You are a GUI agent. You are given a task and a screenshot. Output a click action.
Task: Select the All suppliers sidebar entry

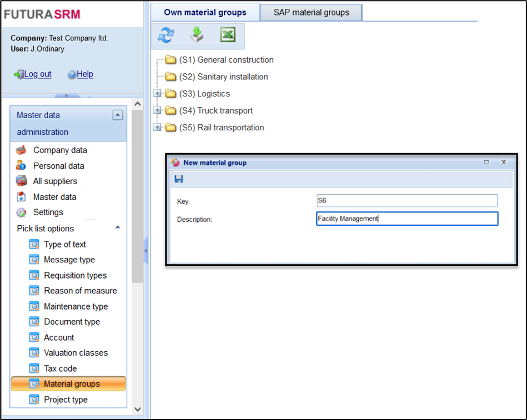55,181
